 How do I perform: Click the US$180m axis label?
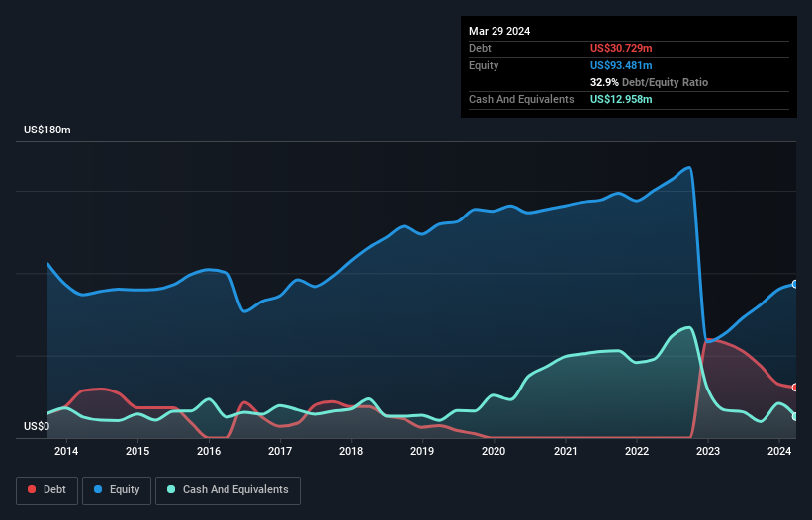[x=47, y=130]
